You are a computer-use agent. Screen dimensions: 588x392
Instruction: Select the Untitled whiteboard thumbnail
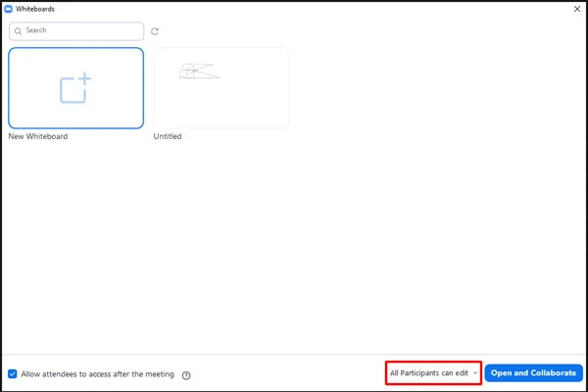point(220,88)
